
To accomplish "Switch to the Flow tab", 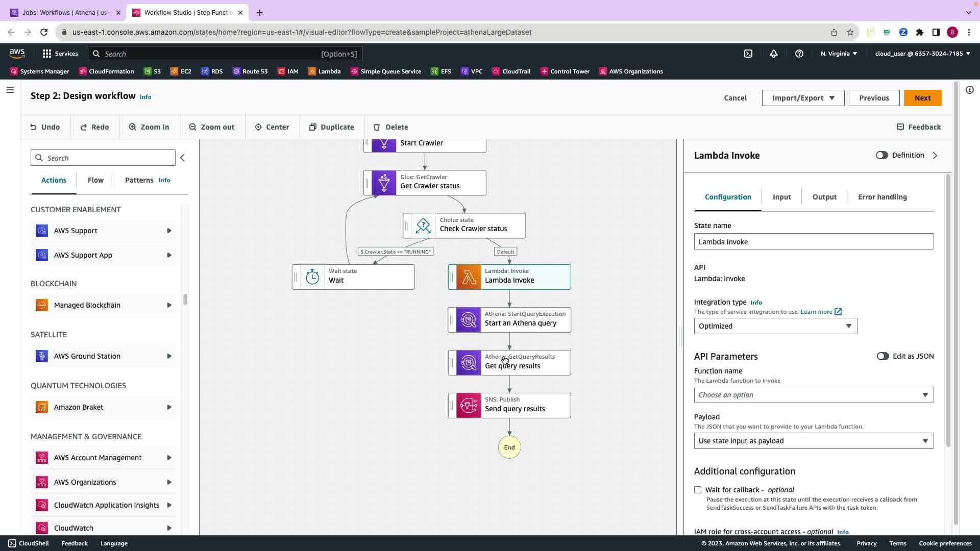I will point(95,180).
